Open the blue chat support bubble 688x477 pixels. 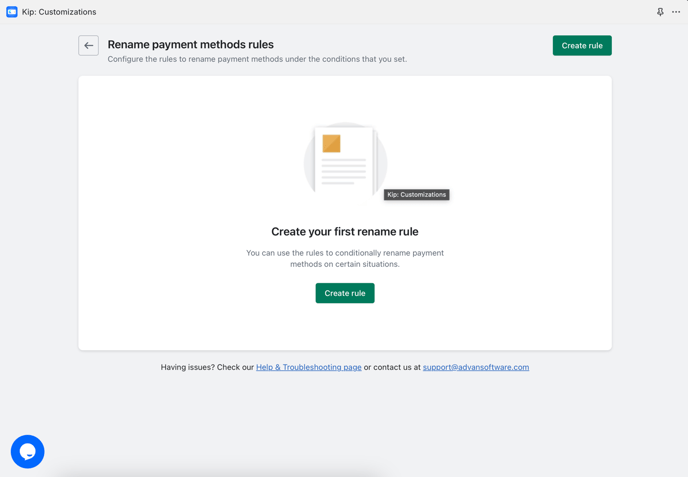click(x=28, y=452)
